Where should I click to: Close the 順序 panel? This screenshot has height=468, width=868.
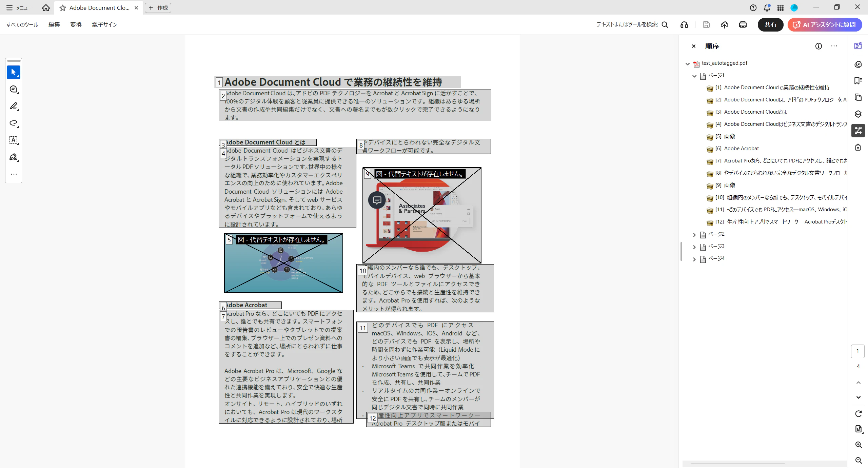694,46
